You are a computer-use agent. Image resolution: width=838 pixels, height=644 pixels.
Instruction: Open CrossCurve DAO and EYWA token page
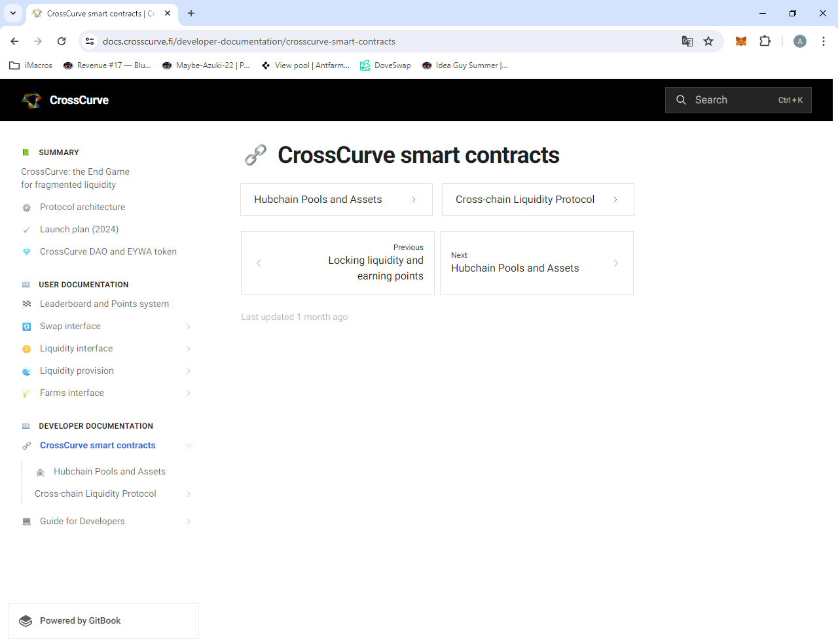[x=108, y=252]
